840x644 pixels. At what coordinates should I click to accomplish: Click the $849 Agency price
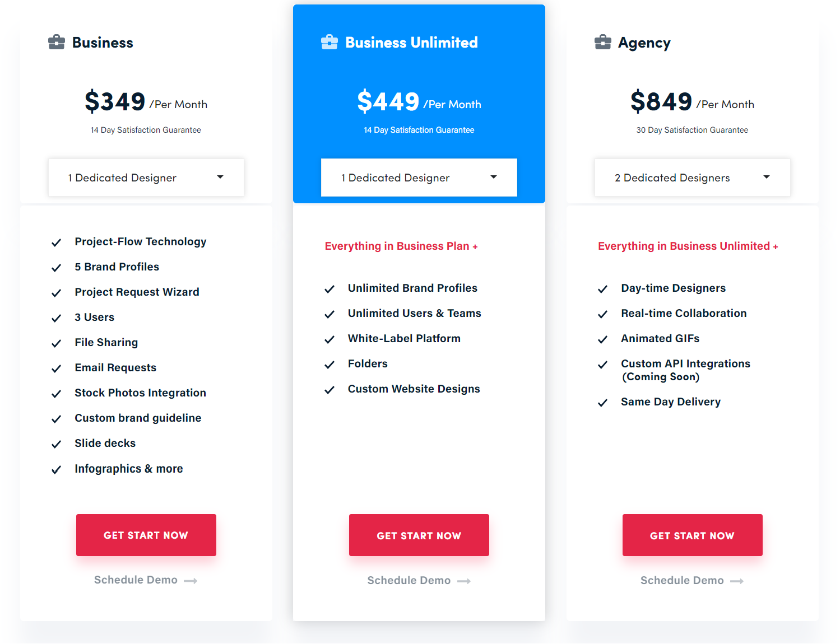661,101
